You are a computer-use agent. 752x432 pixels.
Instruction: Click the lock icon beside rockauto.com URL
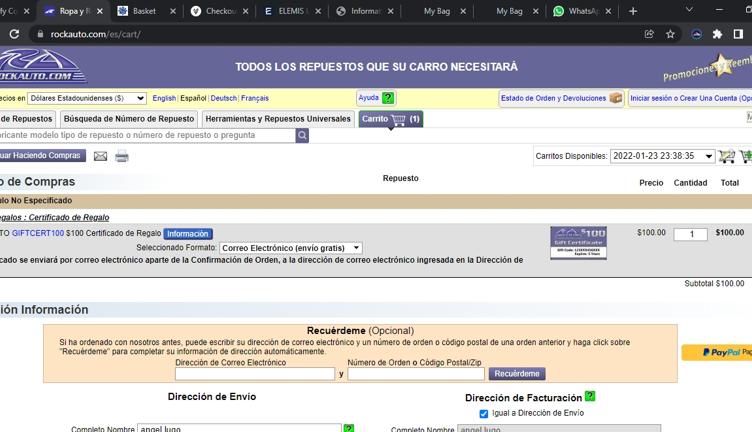coord(40,34)
